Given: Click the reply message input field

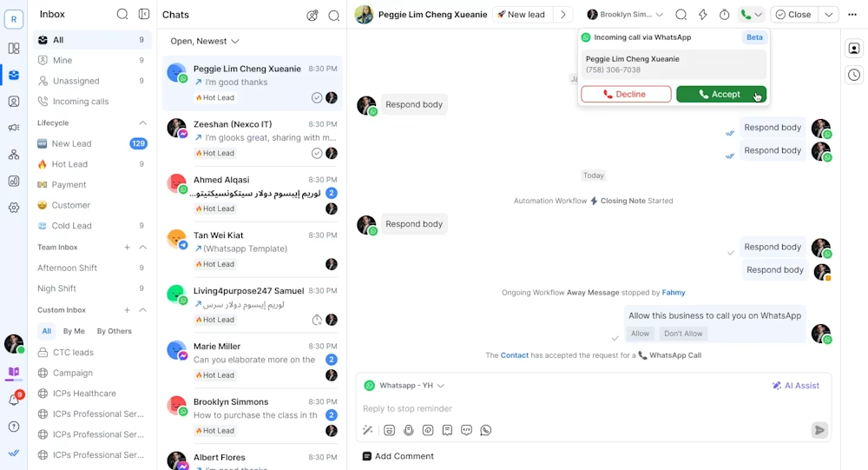Looking at the screenshot, I should pos(592,408).
